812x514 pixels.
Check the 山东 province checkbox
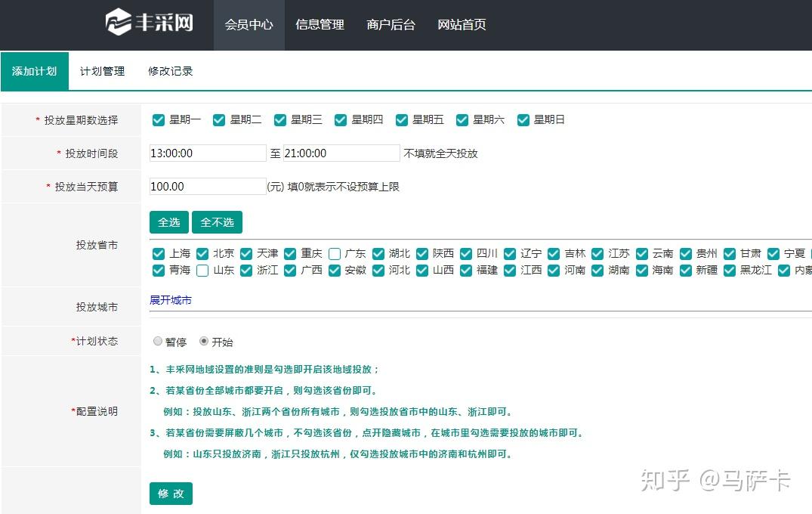coord(201,270)
